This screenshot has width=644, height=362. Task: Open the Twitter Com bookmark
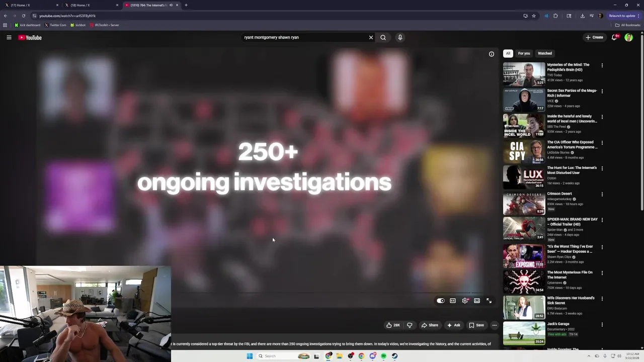[x=55, y=25]
